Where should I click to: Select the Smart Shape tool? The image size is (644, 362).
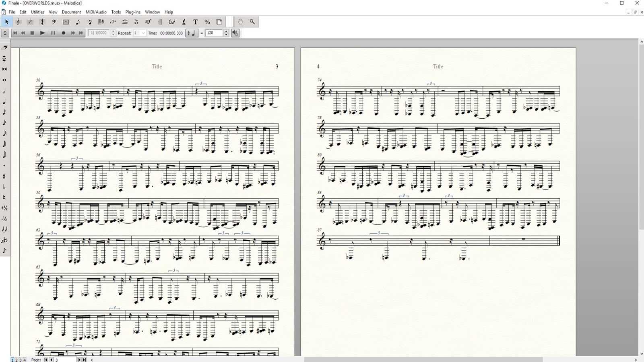point(125,22)
